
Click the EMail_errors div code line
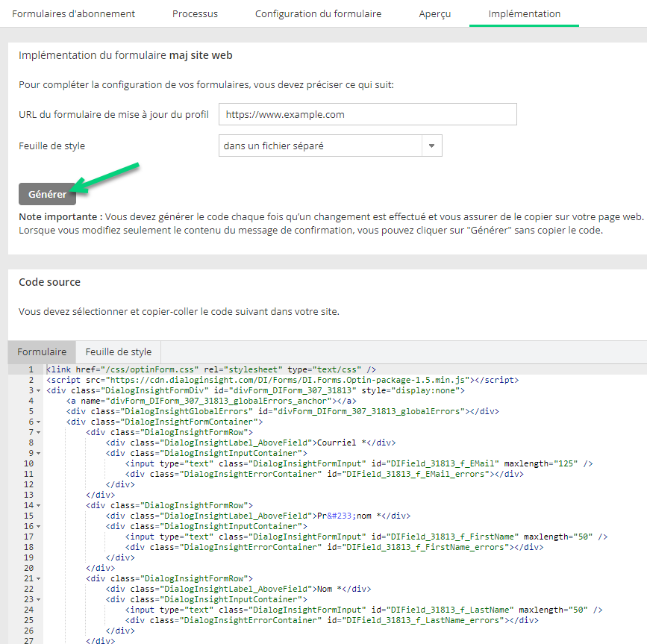pyautogui.click(x=325, y=474)
